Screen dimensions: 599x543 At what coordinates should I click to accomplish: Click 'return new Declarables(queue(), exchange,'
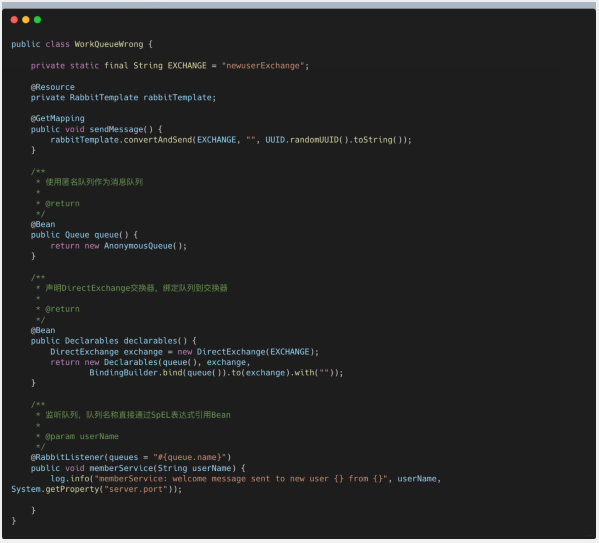150,362
